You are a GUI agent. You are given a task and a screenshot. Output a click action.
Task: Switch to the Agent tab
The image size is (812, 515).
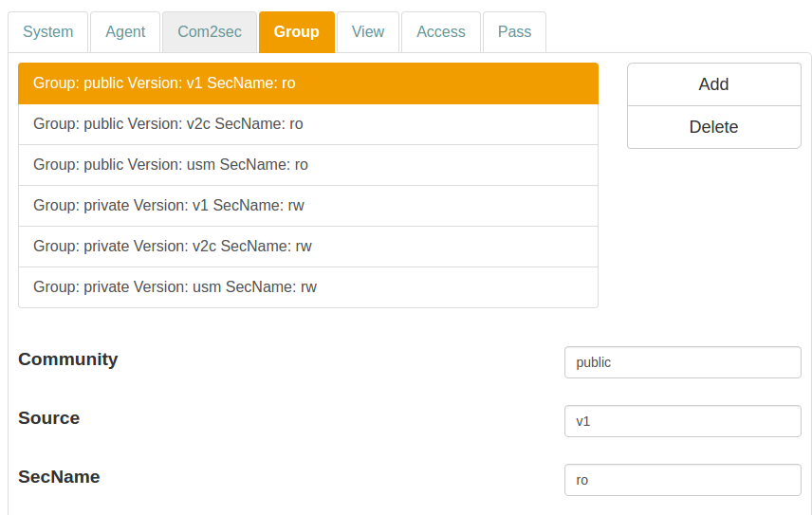click(x=125, y=32)
